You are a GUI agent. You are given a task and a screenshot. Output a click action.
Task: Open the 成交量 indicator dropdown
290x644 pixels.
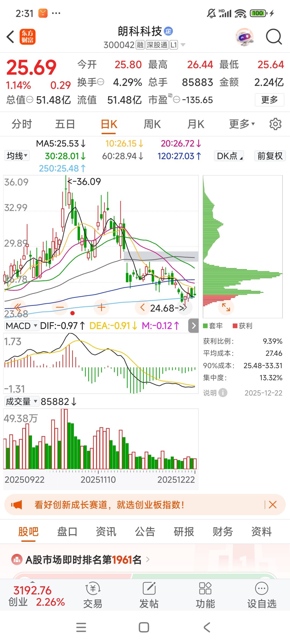click(x=21, y=401)
